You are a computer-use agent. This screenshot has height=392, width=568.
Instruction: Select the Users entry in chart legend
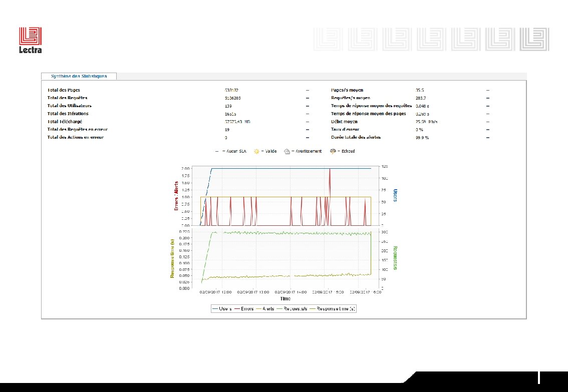[222, 309]
